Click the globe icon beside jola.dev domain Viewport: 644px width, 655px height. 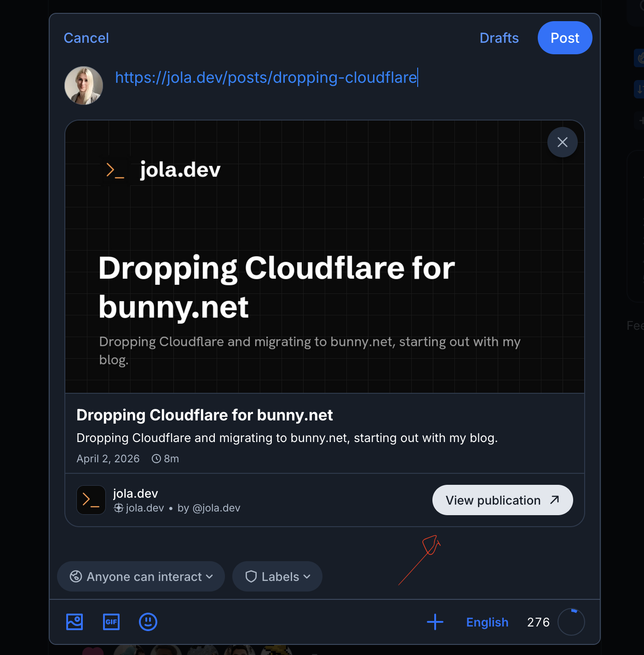pyautogui.click(x=119, y=508)
